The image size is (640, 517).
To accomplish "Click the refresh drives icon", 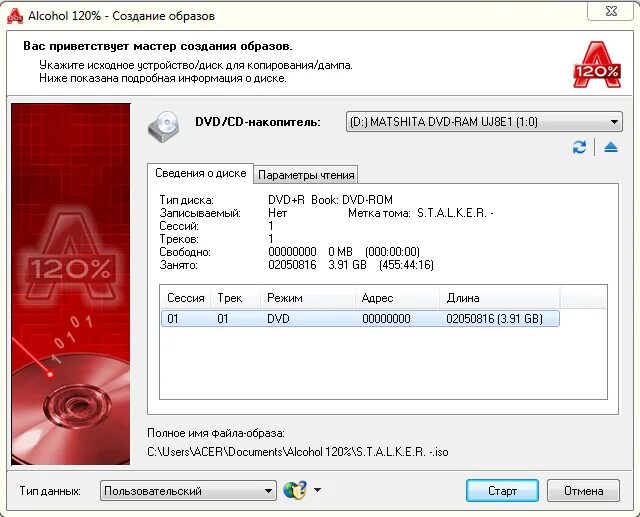I will 579,147.
